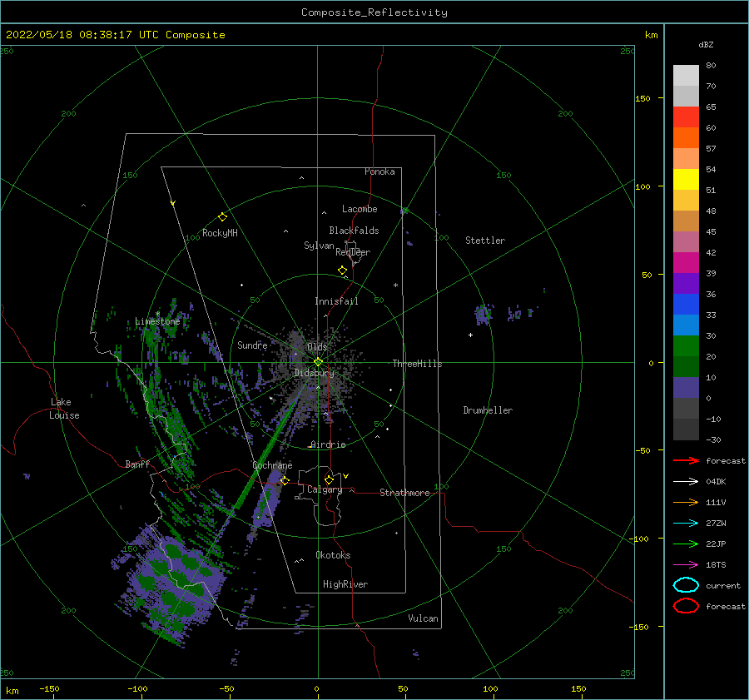
Task: Click the Stettler town label
Action: [485, 241]
